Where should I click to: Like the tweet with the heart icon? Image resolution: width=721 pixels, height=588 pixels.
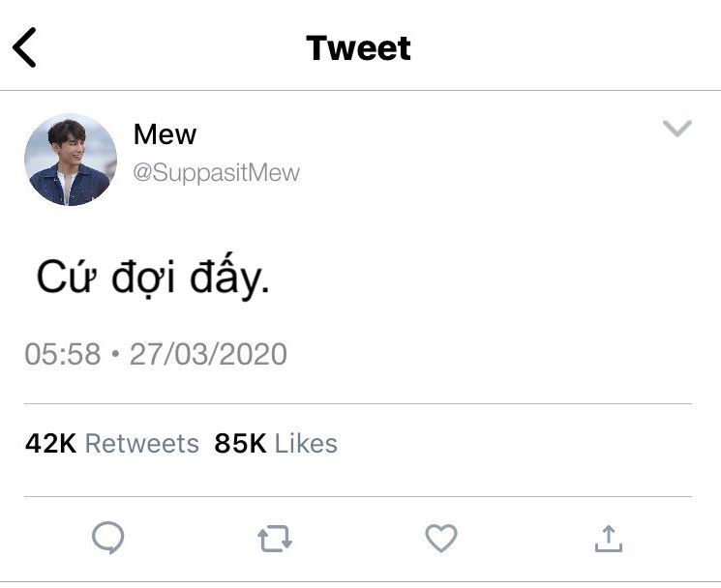click(441, 538)
